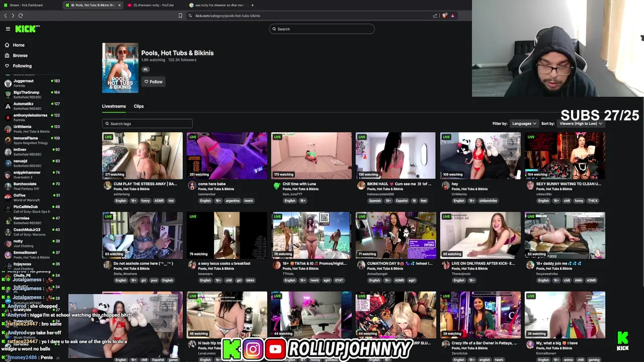Click the 'ASMR' tag under COME PLAY stream
644x362 pixels.
[x=159, y=201]
